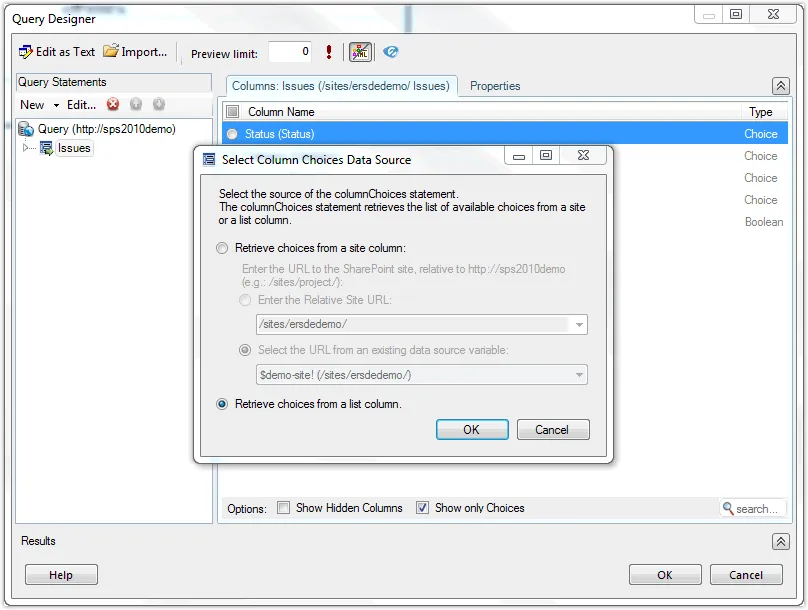Open the relative site URL dropdown
The image size is (808, 610).
(578, 325)
